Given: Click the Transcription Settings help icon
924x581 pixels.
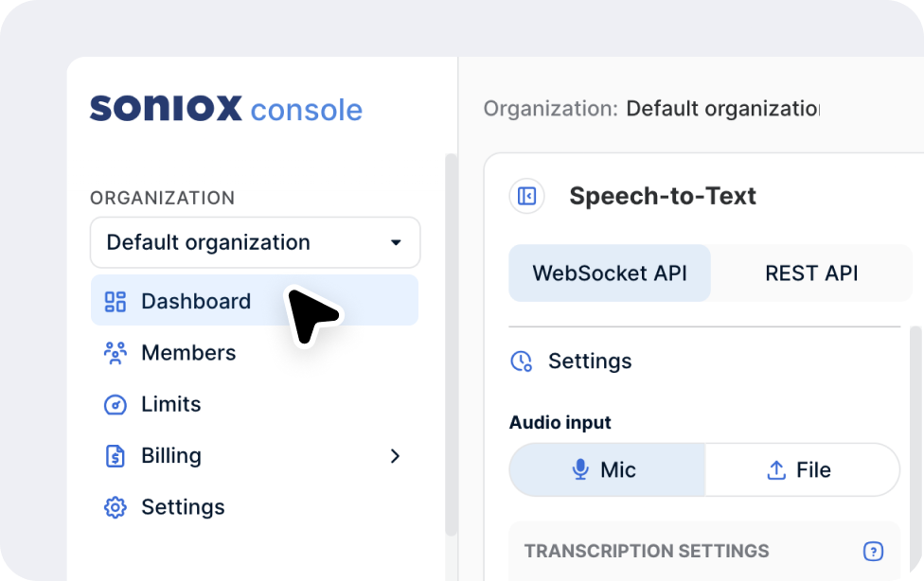Looking at the screenshot, I should coord(873,551).
